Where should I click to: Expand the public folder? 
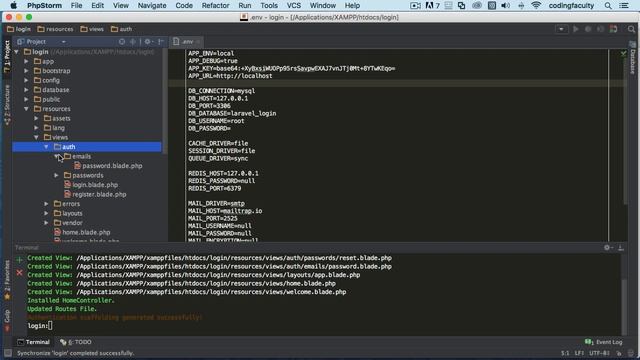click(27, 99)
